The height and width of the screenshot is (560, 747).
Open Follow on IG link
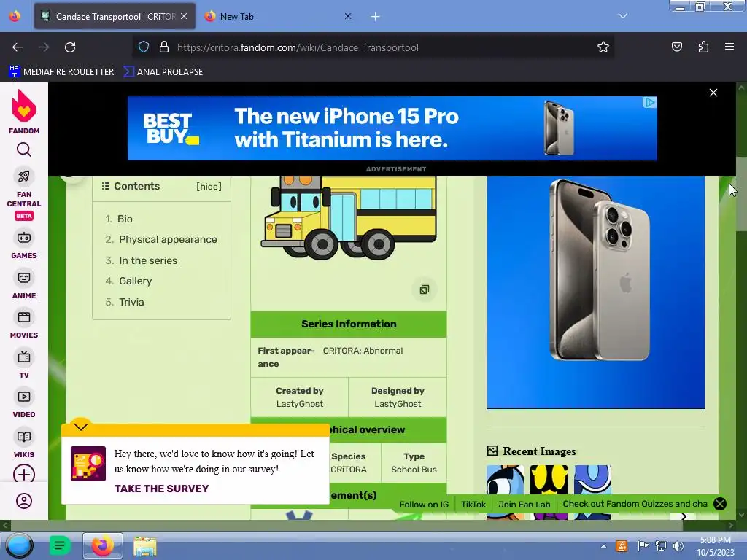[x=424, y=505]
